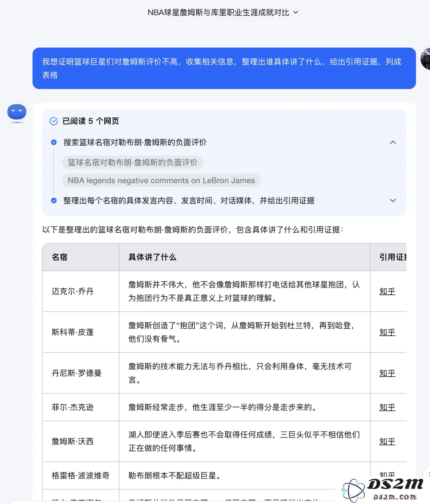This screenshot has height=504, width=430.
Task: Click the 菲尔·杰克逊 name cell
Action: (x=81, y=407)
